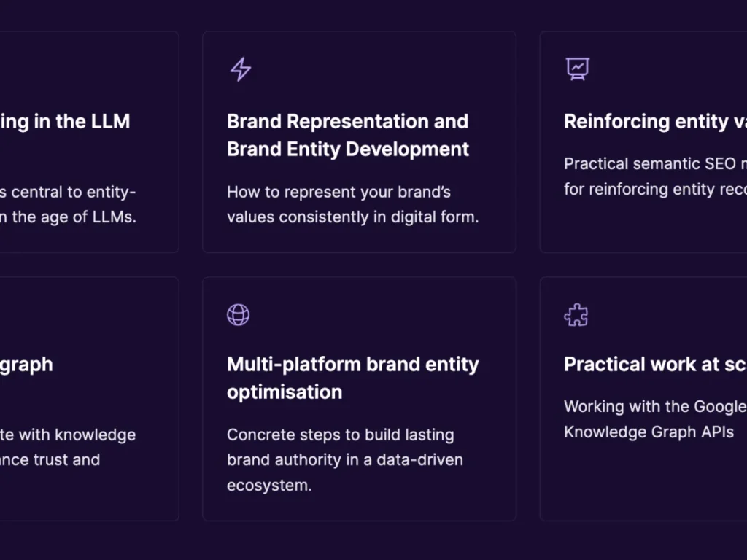Viewport: 747px width, 560px height.
Task: Click the presentation chart icon
Action: coord(577,69)
